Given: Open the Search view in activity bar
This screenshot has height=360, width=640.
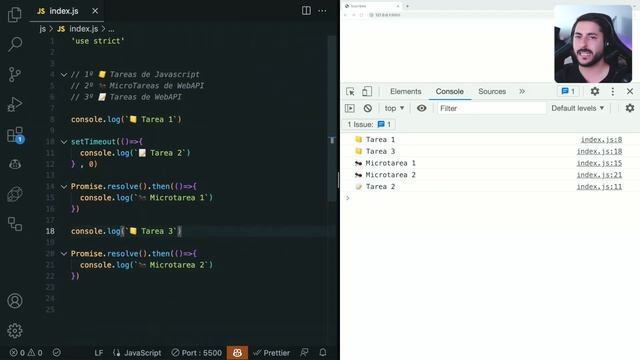Looking at the screenshot, I should (x=15, y=44).
